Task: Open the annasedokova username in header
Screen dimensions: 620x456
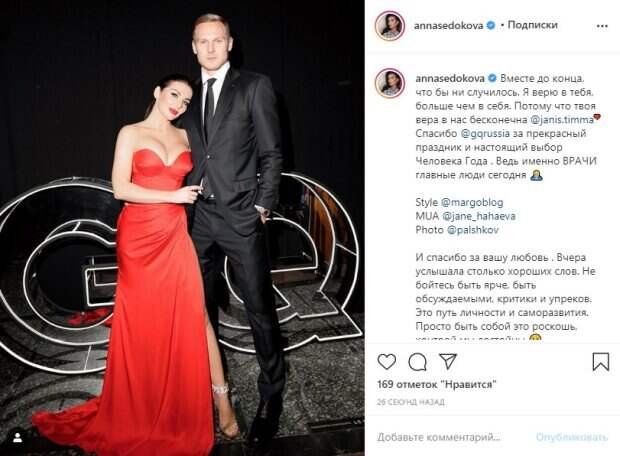Action: [448, 26]
